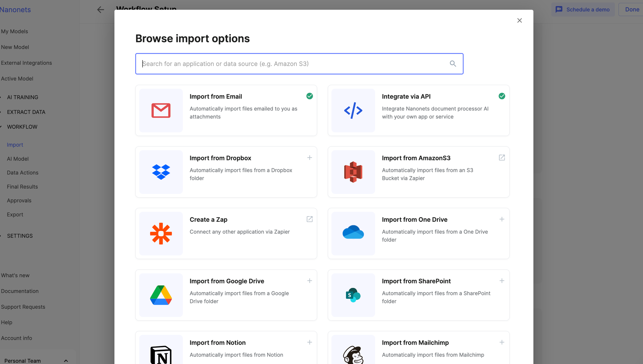Open Final Results in sidebar
Viewport: 643px width, 364px height.
[x=22, y=187]
